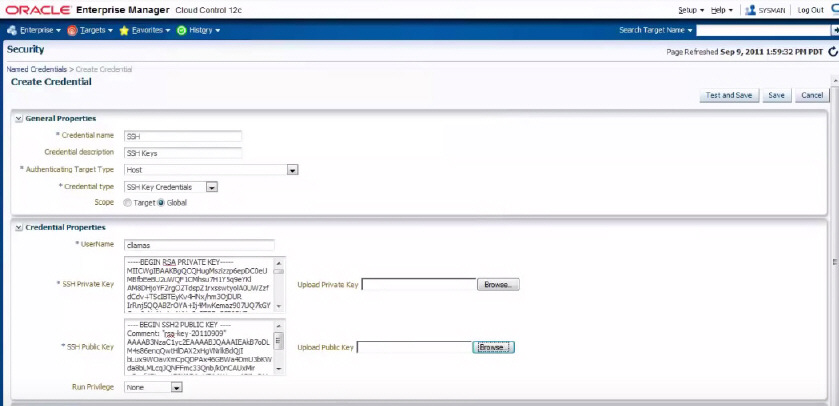Click the private key scrollbar up arrow
Viewport: 839px width, 406px height.
(279, 262)
